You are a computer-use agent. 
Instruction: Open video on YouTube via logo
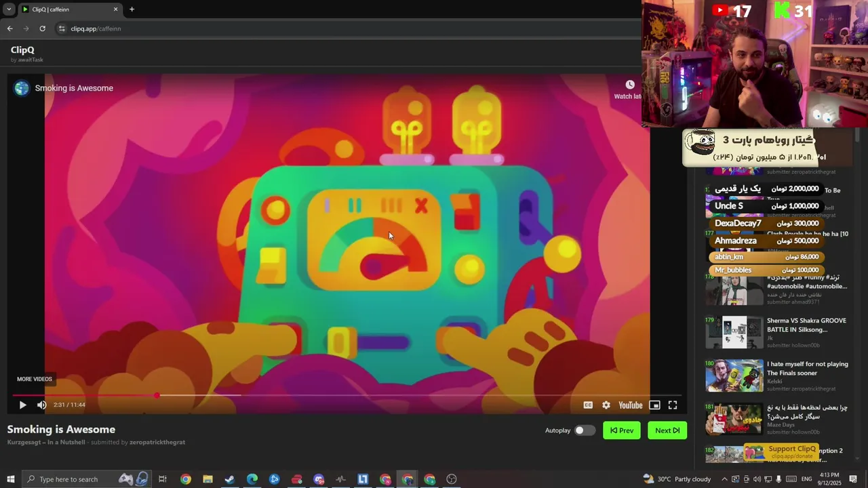coord(631,405)
